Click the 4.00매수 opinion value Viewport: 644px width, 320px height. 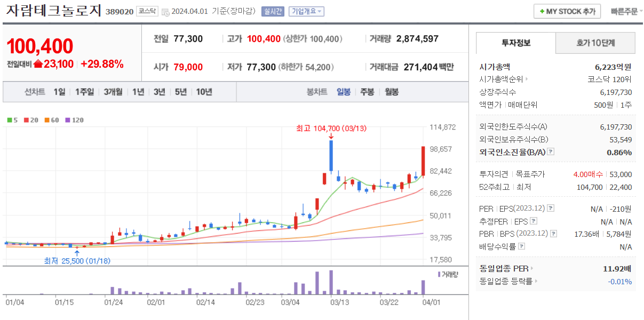click(589, 174)
